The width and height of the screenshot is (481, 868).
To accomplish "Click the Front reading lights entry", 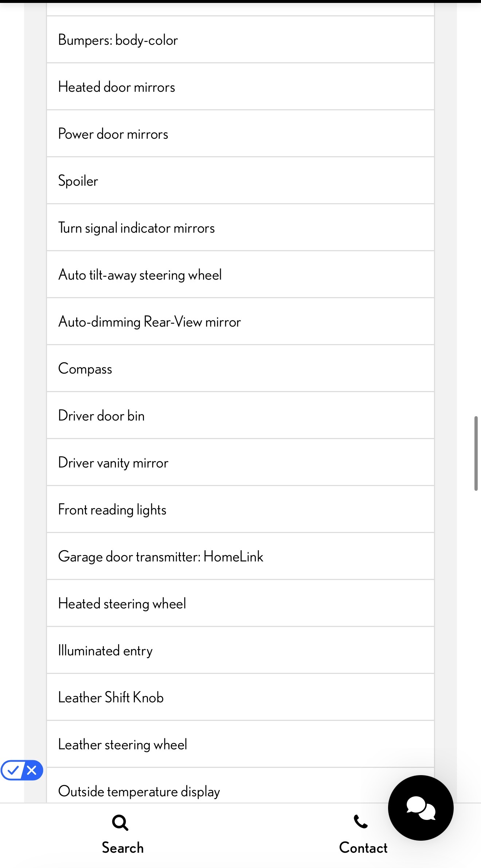I will coord(240,509).
